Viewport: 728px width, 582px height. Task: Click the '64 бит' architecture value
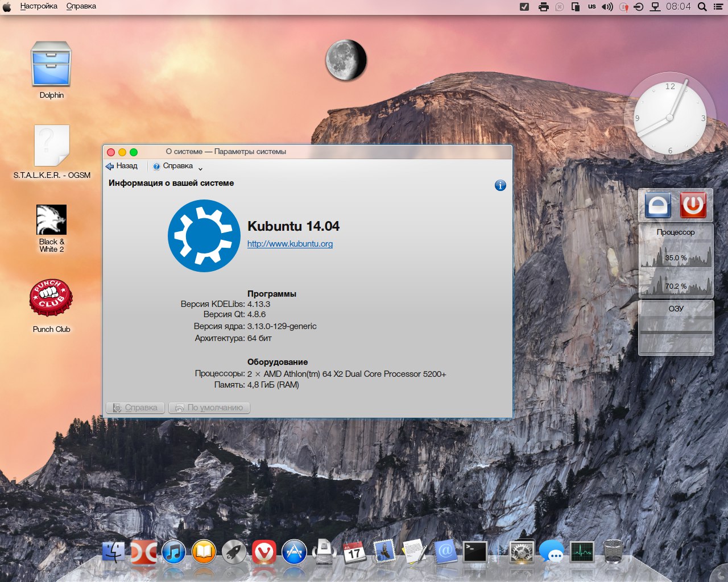point(259,338)
